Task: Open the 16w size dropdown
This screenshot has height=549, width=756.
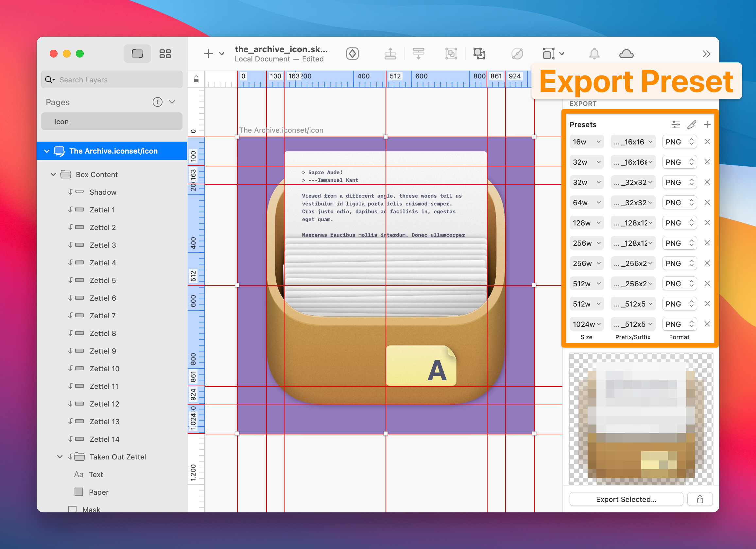Action: click(586, 142)
